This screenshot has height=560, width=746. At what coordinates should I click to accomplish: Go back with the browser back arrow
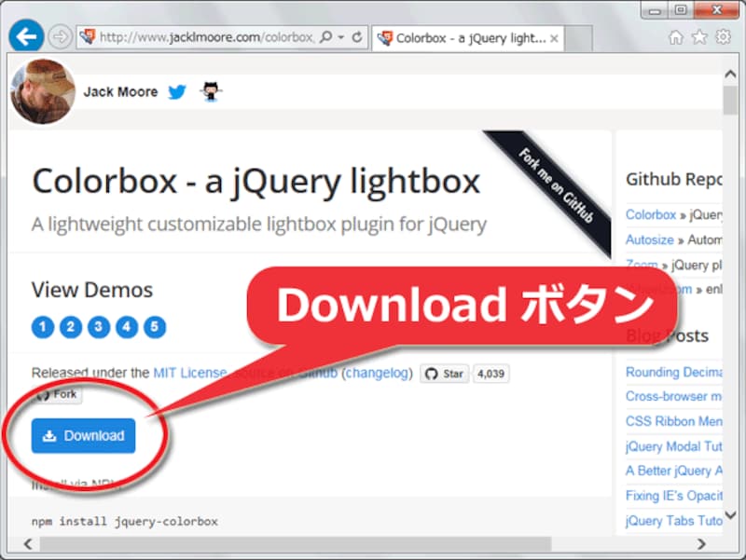pyautogui.click(x=26, y=36)
